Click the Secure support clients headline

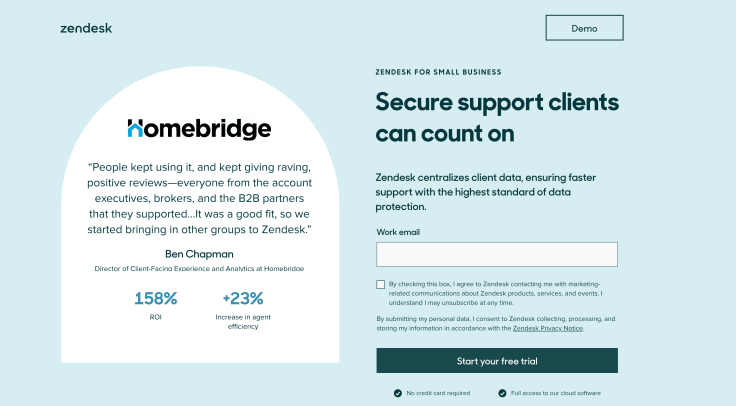(x=497, y=117)
